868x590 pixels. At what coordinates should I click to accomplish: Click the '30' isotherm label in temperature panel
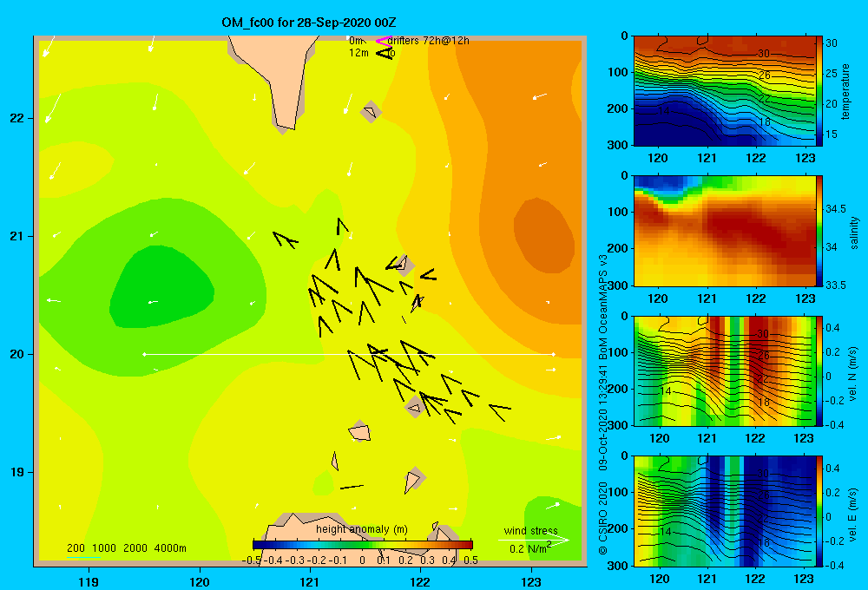tap(763, 54)
